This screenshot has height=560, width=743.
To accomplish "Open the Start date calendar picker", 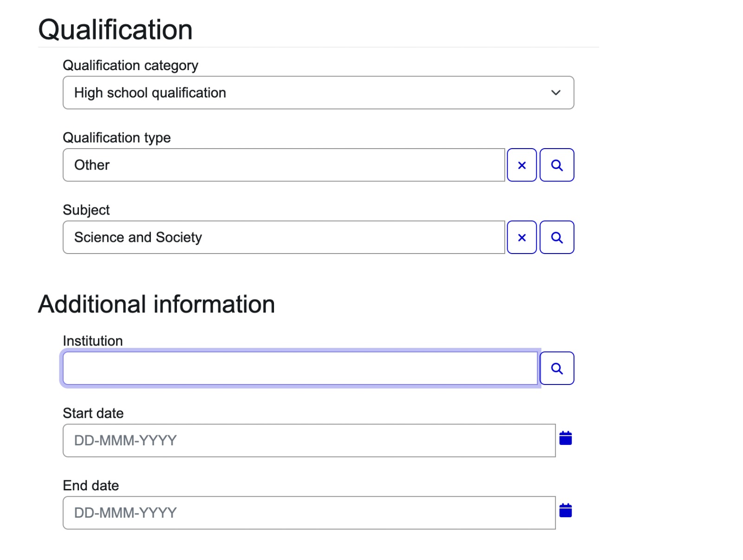I will [566, 438].
